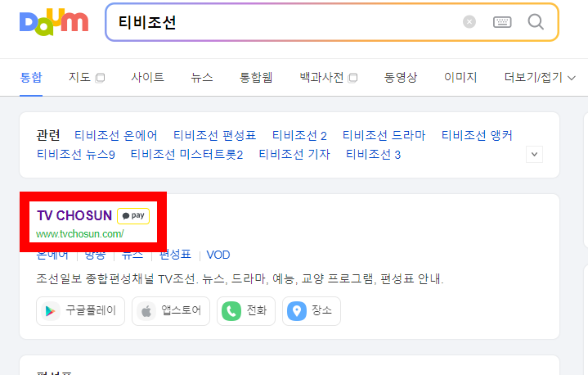Screen dimensions: 588x375
Task: Click related search 티비조선 편성표
Action: pyautogui.click(x=214, y=135)
